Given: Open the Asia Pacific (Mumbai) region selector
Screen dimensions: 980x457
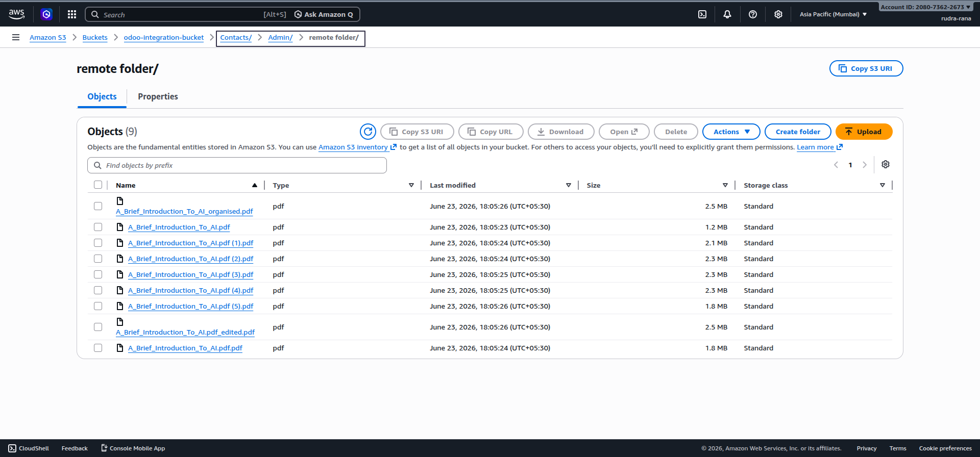Looking at the screenshot, I should (833, 14).
